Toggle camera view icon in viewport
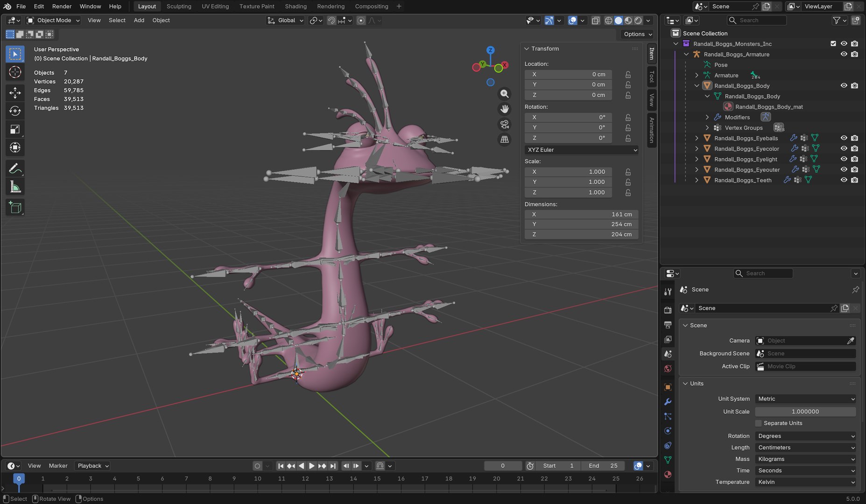Screen dimensions: 866x504 (505, 124)
